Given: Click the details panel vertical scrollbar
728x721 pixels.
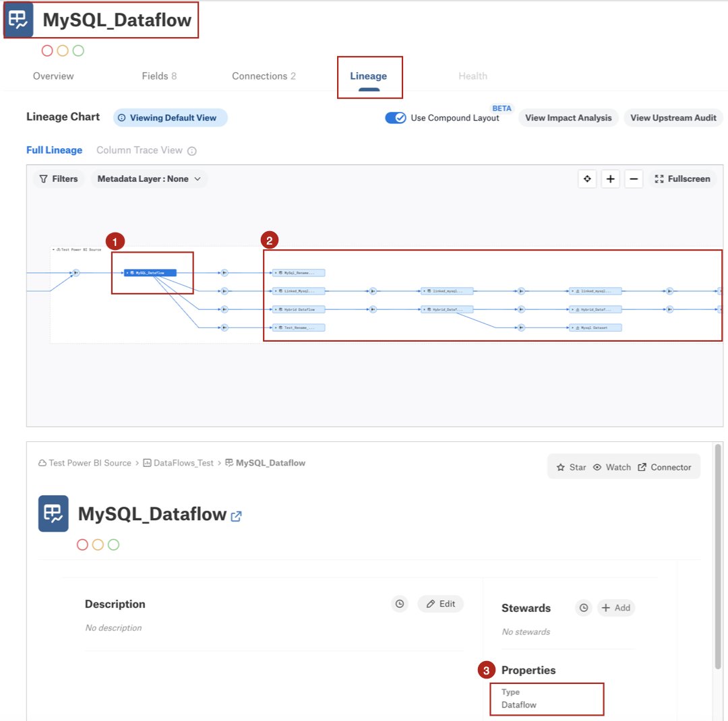Looking at the screenshot, I should pos(718,557).
